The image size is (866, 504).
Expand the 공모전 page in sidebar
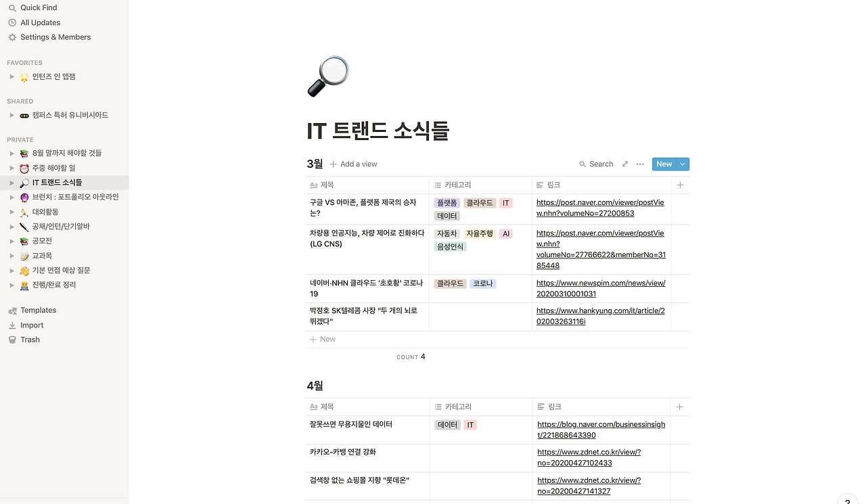(x=12, y=241)
